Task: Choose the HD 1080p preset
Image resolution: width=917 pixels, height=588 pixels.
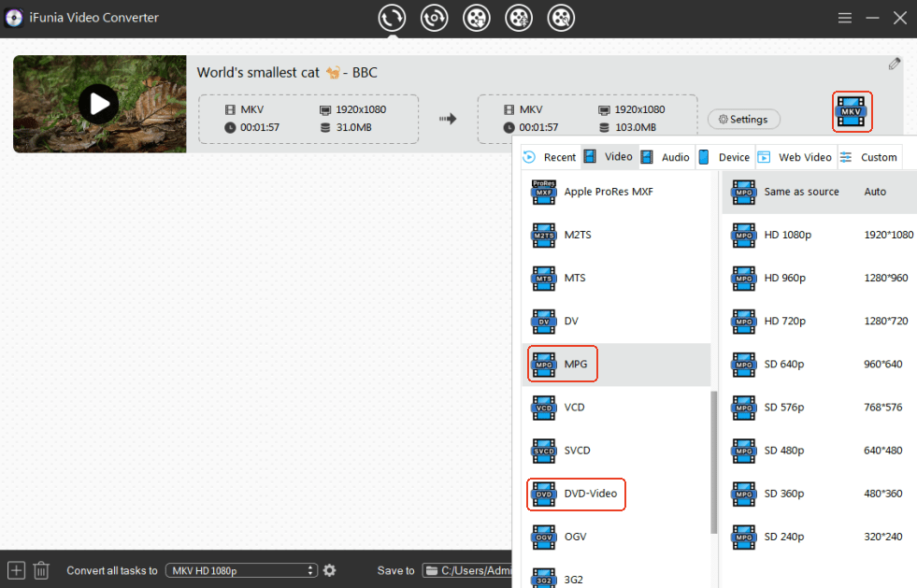Action: [x=787, y=235]
